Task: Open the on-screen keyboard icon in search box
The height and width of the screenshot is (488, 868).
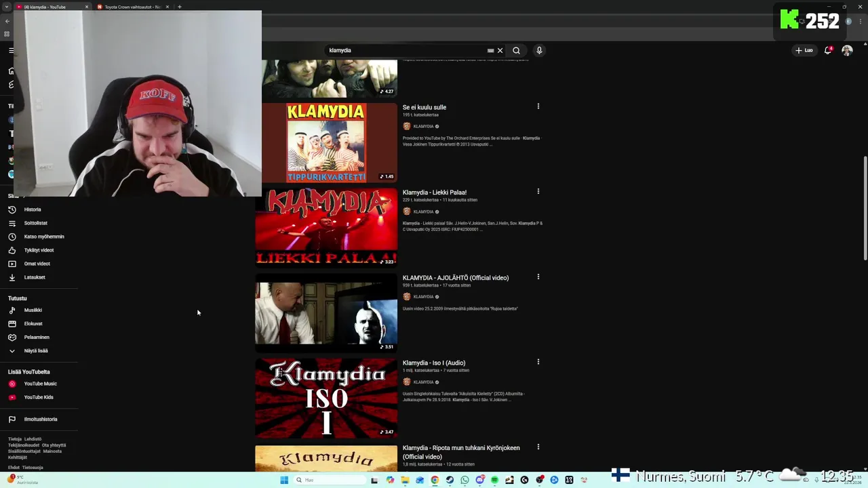Action: [490, 50]
